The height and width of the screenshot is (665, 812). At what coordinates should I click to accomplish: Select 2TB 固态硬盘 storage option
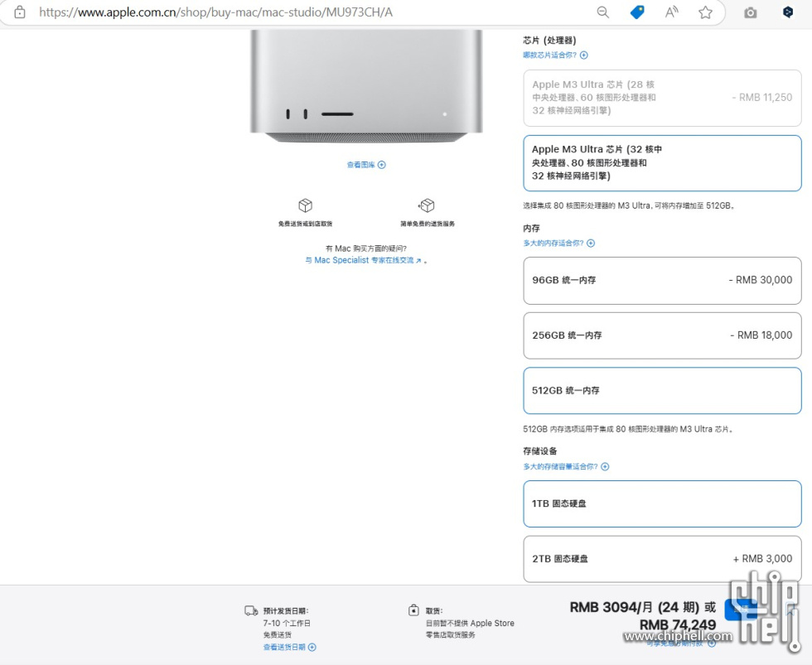(x=662, y=559)
